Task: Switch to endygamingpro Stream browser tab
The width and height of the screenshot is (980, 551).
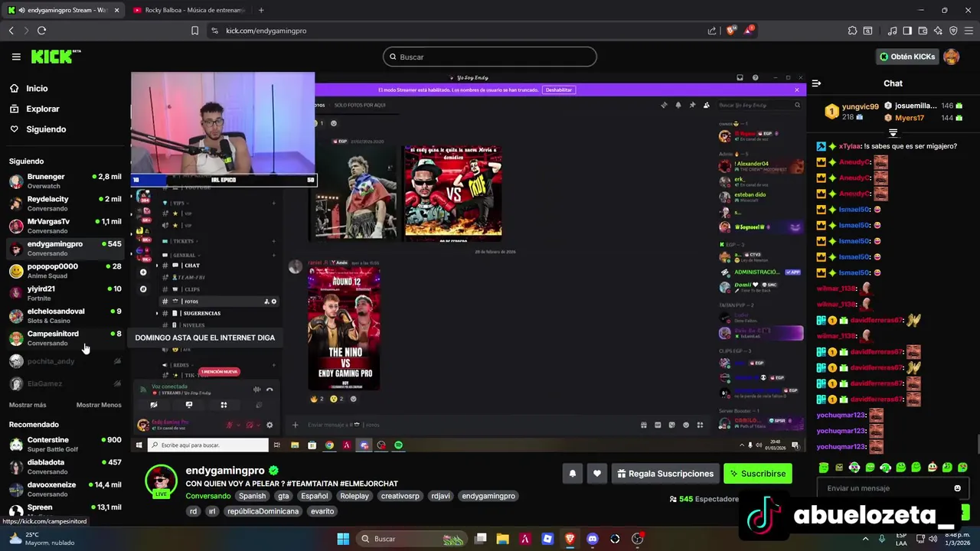Action: 62,10
